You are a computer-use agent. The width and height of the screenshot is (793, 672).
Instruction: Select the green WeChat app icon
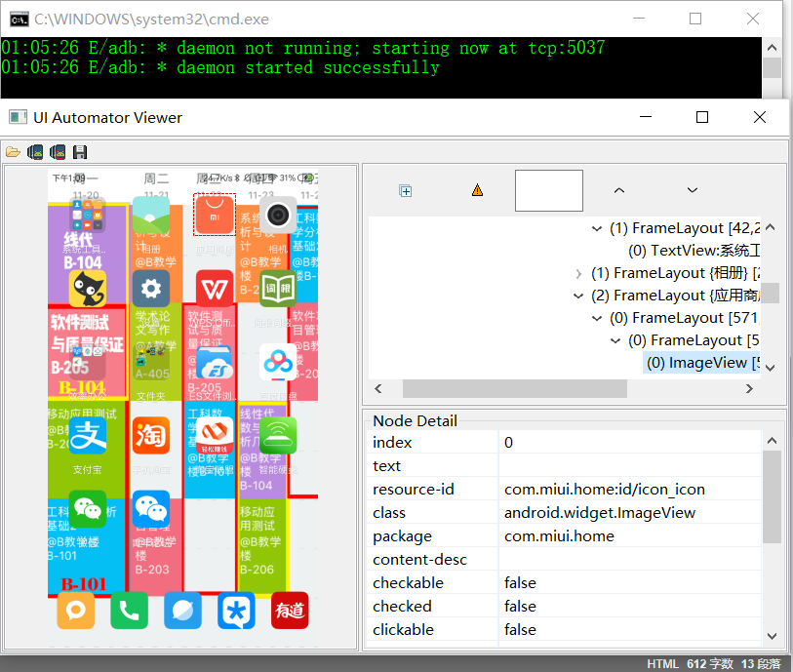coord(88,509)
